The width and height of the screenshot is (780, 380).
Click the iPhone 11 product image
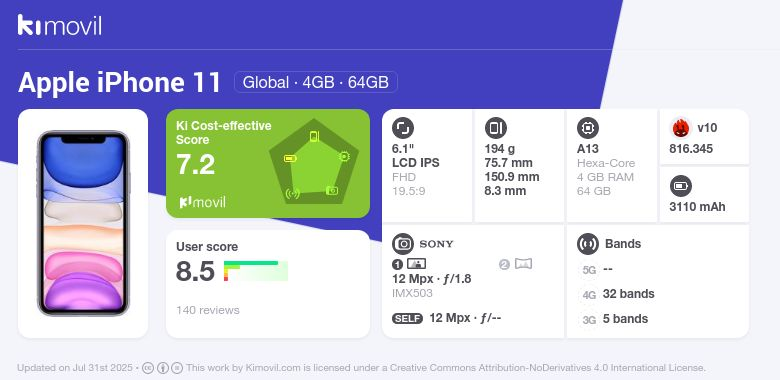pos(83,223)
